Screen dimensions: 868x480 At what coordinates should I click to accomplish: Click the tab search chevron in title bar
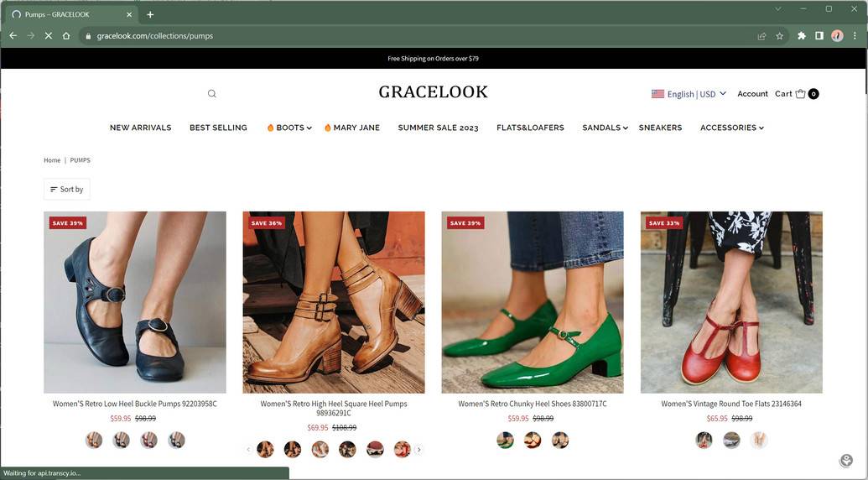[777, 9]
